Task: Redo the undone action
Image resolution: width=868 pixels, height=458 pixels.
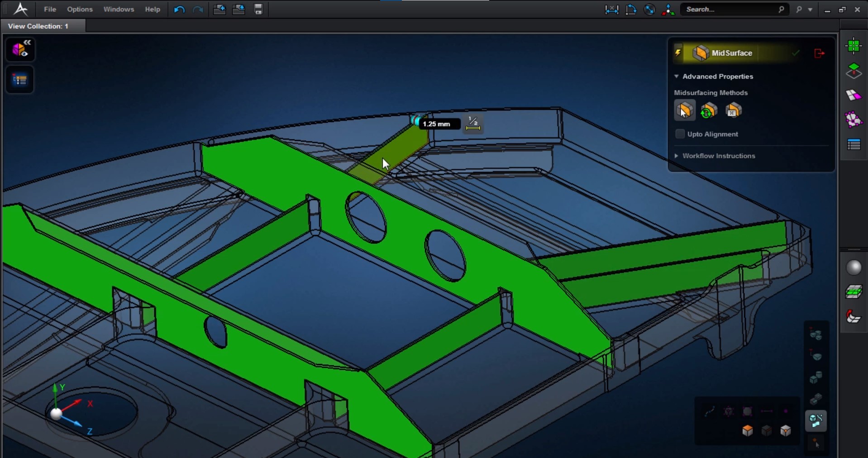Action: (x=198, y=10)
